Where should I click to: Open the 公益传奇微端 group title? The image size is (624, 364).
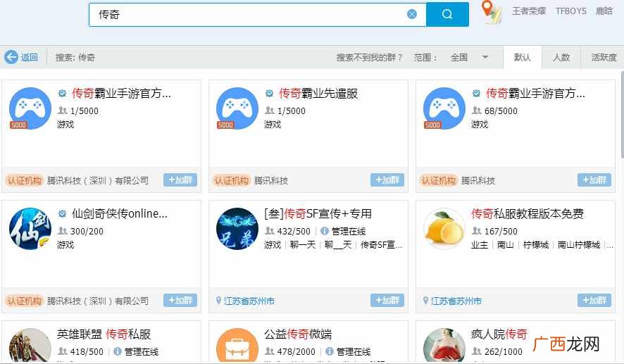[x=298, y=334]
